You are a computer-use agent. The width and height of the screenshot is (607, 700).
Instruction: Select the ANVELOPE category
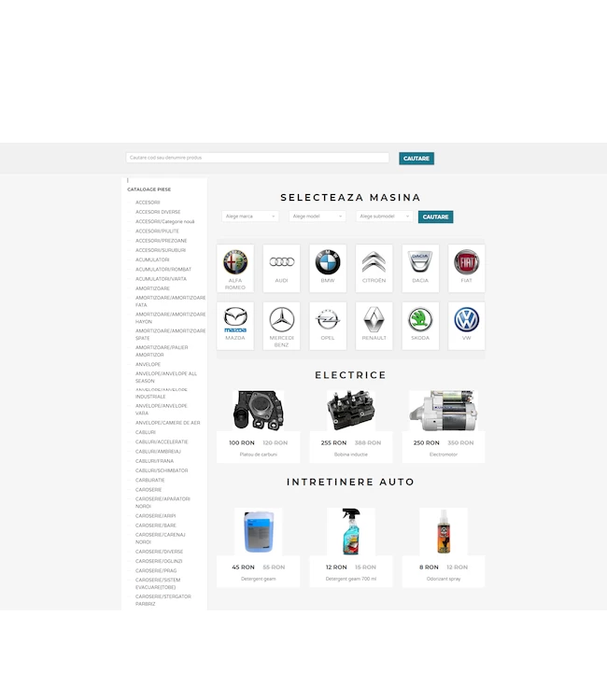[148, 364]
